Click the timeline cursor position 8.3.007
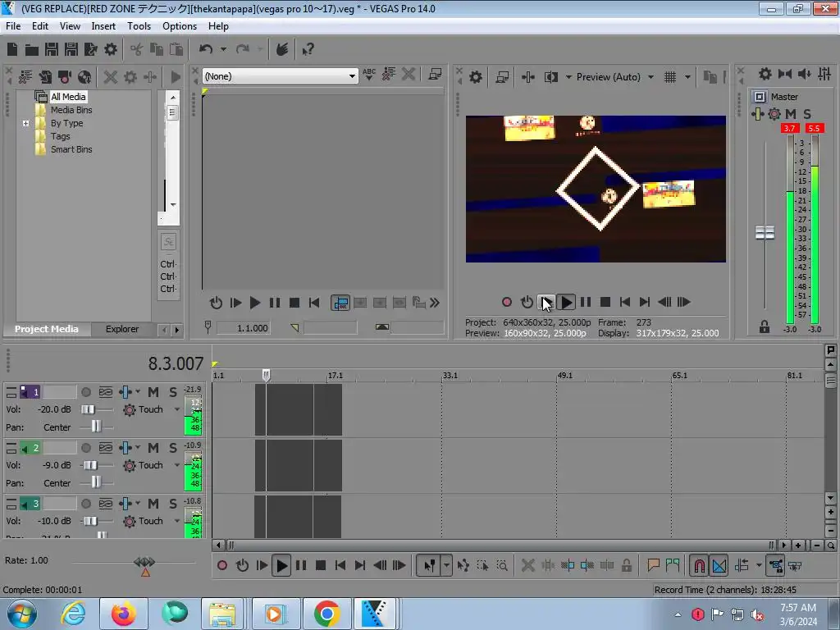The height and width of the screenshot is (630, 840). (x=176, y=363)
